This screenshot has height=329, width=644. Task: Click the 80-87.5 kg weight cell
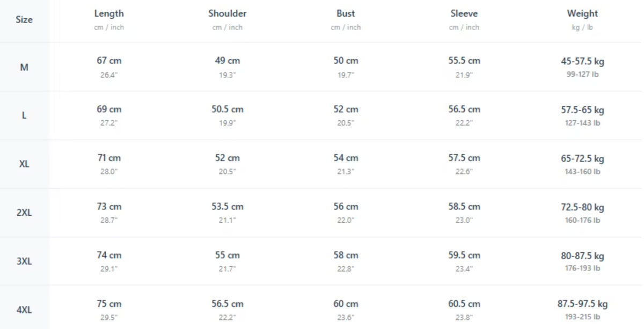tap(582, 256)
